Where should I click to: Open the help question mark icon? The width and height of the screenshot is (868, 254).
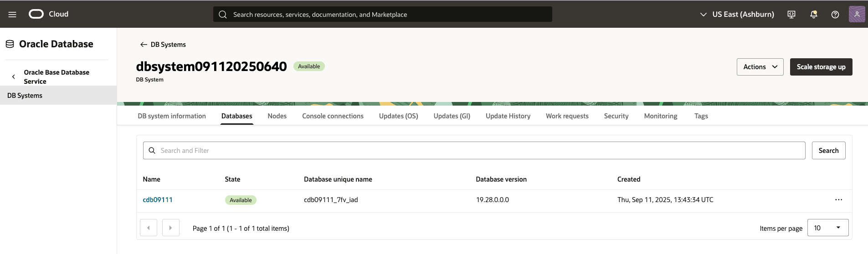point(835,15)
